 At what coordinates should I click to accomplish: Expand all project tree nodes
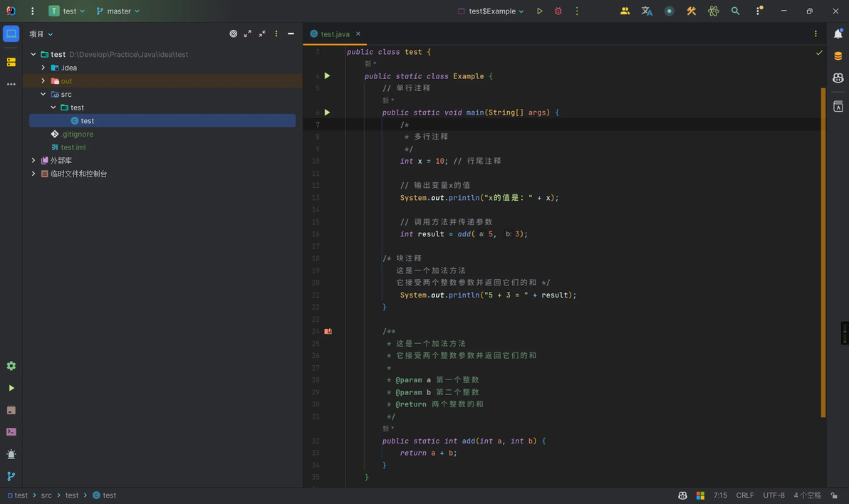(x=247, y=33)
